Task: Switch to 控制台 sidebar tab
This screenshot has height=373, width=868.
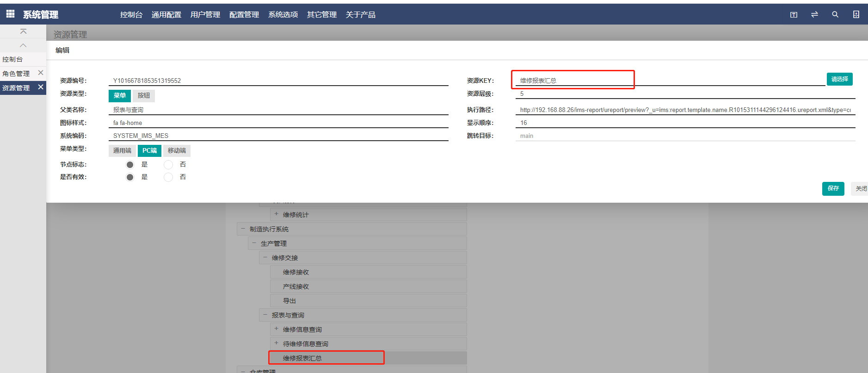Action: click(23, 59)
